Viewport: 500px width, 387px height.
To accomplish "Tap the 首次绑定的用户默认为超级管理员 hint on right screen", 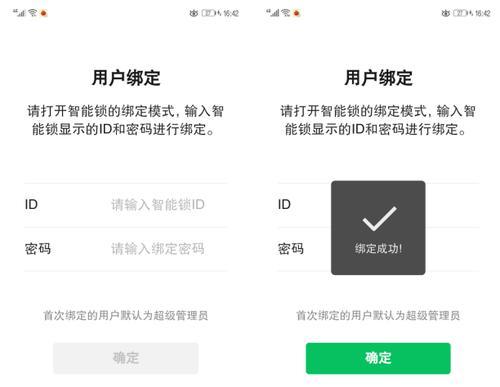I will tap(378, 315).
